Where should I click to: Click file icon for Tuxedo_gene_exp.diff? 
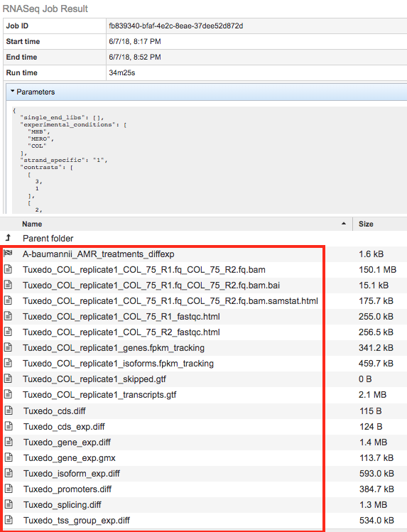coord(9,442)
